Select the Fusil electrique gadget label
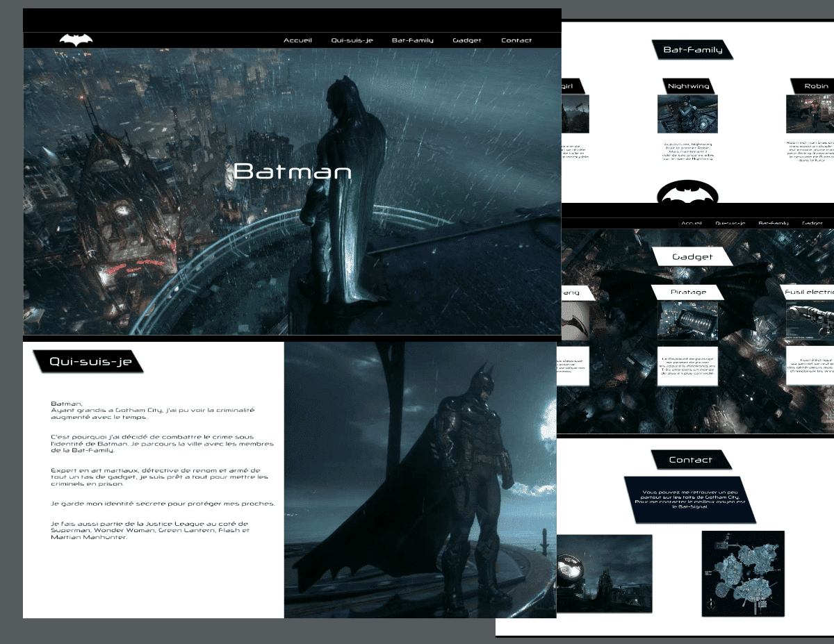 click(808, 292)
